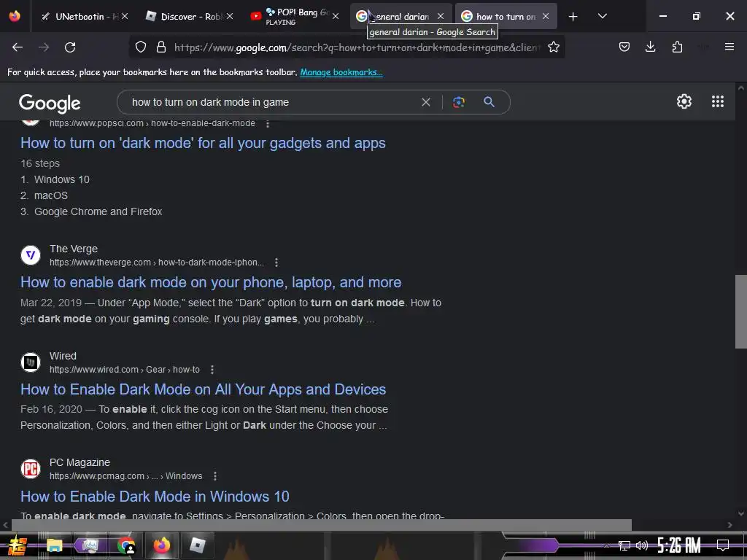Close the 'how to turn on' tab
The image size is (747, 560).
coord(546,16)
